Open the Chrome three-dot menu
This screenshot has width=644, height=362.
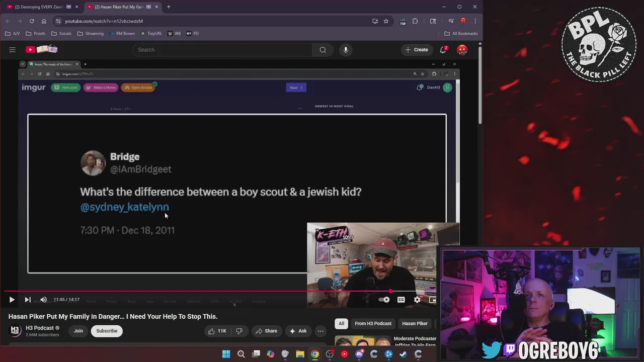475,21
